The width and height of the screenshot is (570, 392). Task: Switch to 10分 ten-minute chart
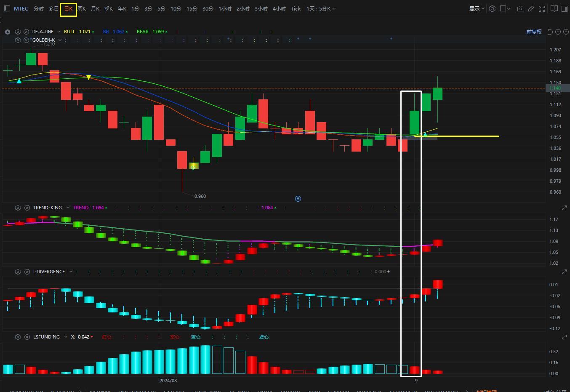click(x=176, y=8)
